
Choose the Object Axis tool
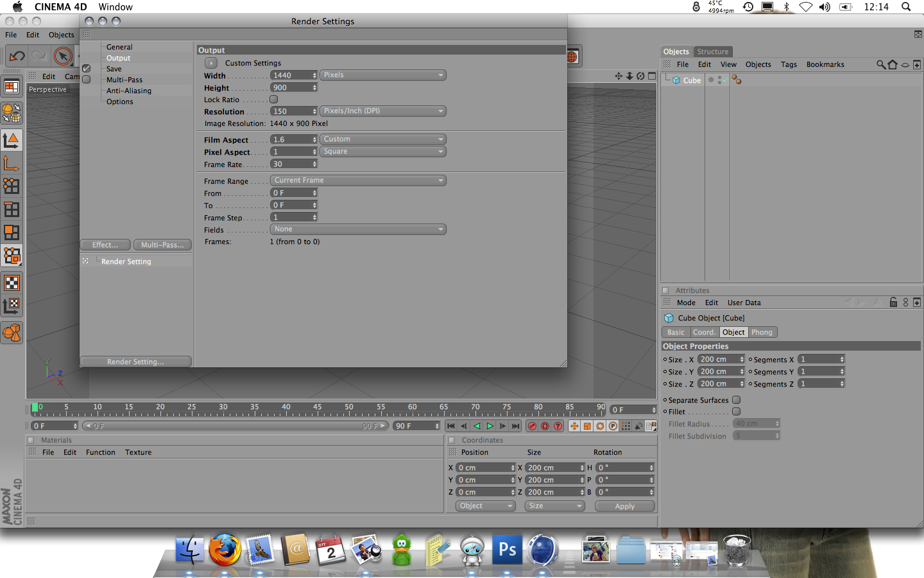[12, 164]
